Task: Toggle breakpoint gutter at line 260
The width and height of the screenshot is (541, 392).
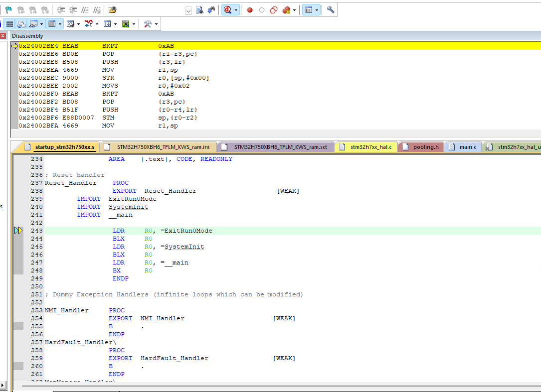Action: tap(18, 366)
